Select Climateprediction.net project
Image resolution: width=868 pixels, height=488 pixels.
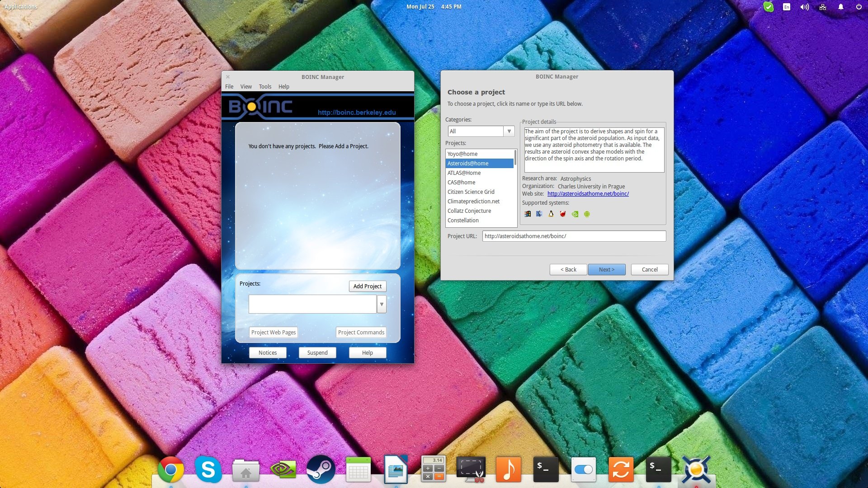(x=480, y=202)
